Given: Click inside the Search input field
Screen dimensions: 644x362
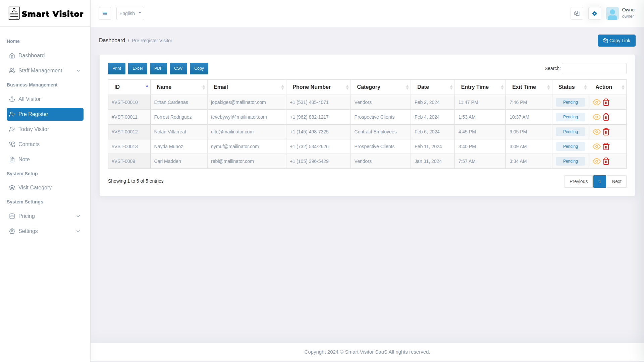Looking at the screenshot, I should click(594, 68).
